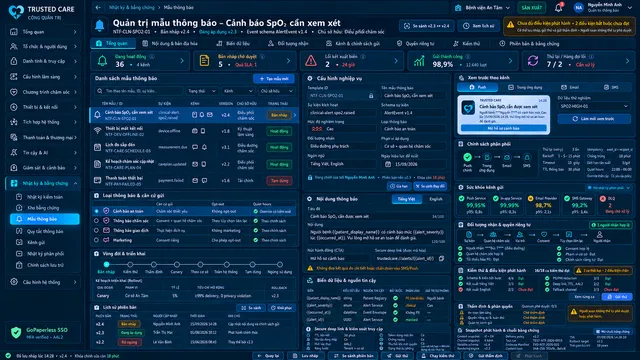The image size is (640, 360).
Task: Click the Tiêu đề notification title field
Action: pyautogui.click(x=377, y=216)
